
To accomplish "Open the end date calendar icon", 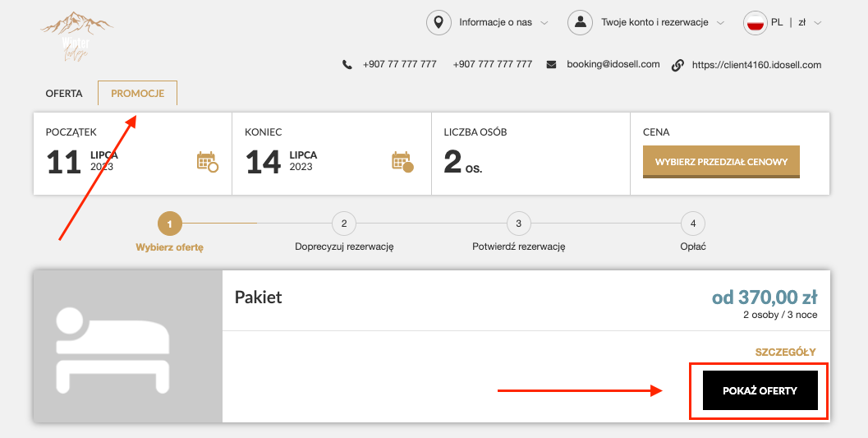I will (402, 162).
